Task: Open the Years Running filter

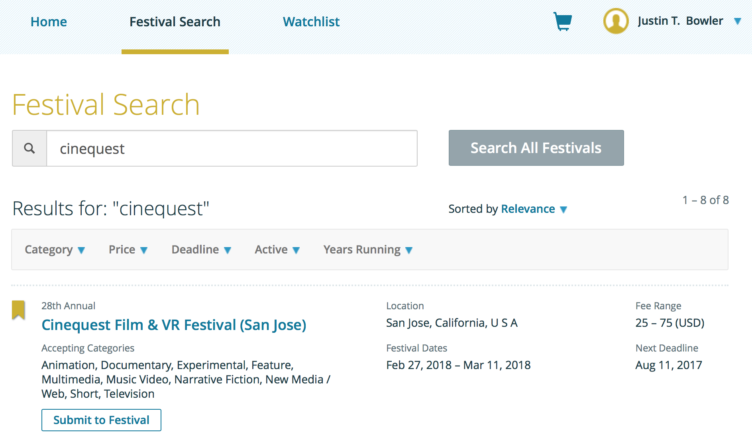Action: 367,250
